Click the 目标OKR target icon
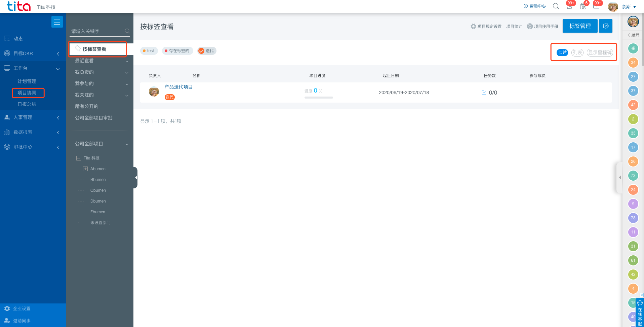Image resolution: width=644 pixels, height=327 pixels. [x=7, y=53]
